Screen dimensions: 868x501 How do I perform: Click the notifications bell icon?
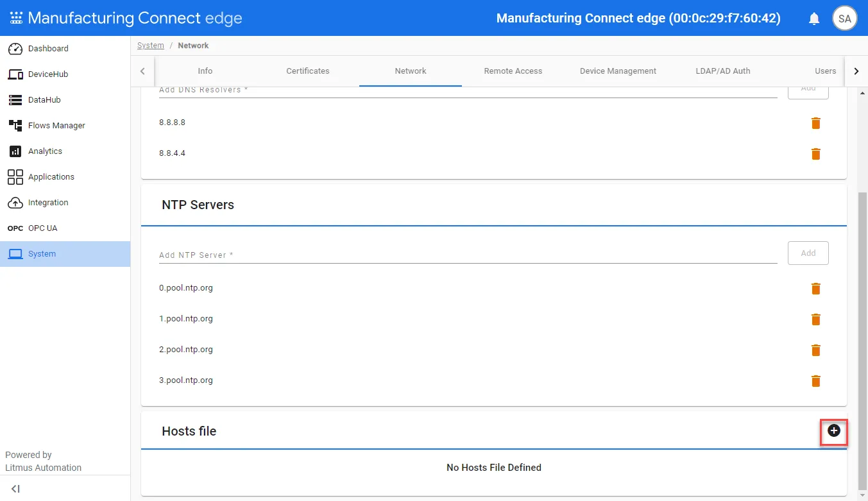pyautogui.click(x=814, y=19)
